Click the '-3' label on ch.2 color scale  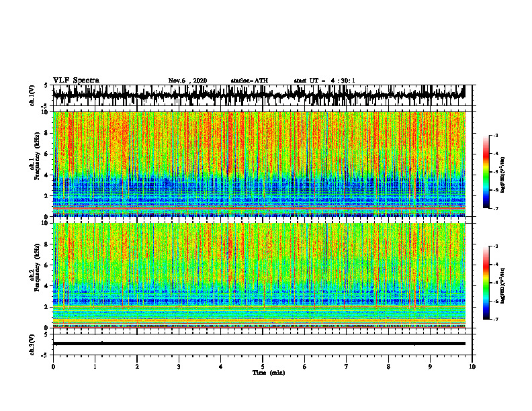[496, 246]
